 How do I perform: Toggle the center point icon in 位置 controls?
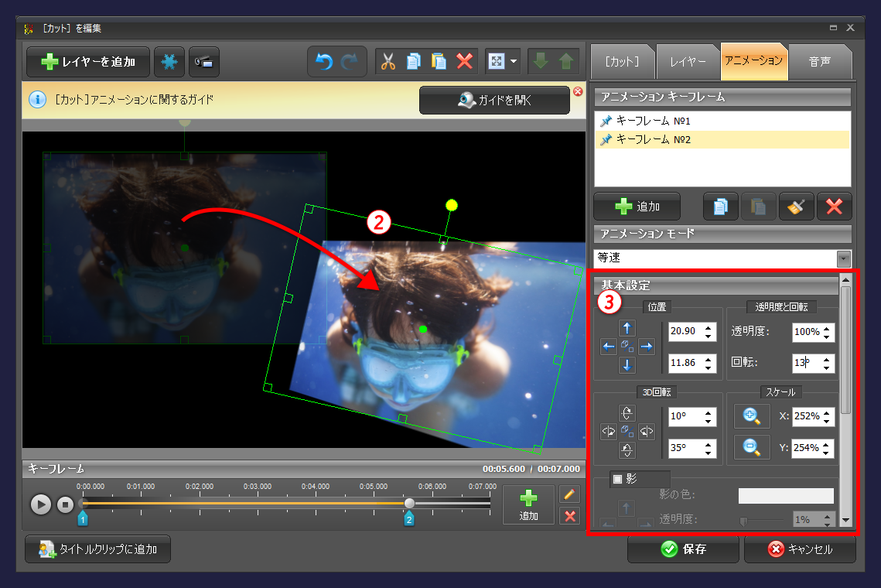627,346
